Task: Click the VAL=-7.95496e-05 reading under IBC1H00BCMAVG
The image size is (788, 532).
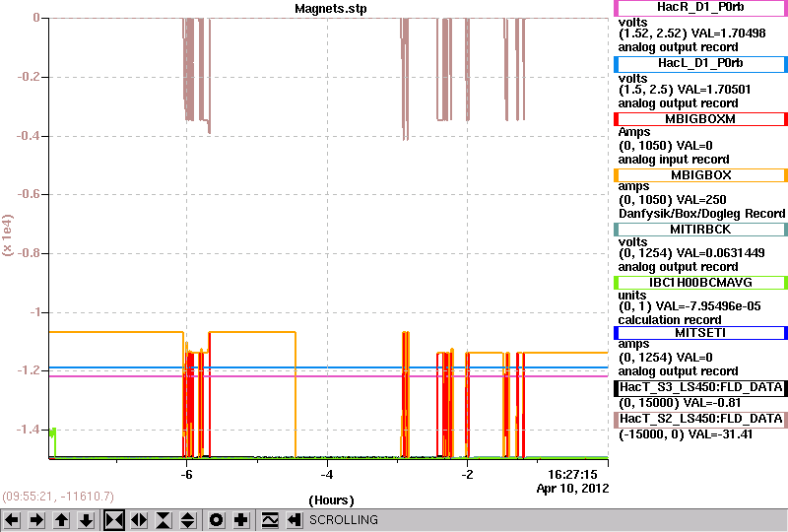Action: pos(708,306)
